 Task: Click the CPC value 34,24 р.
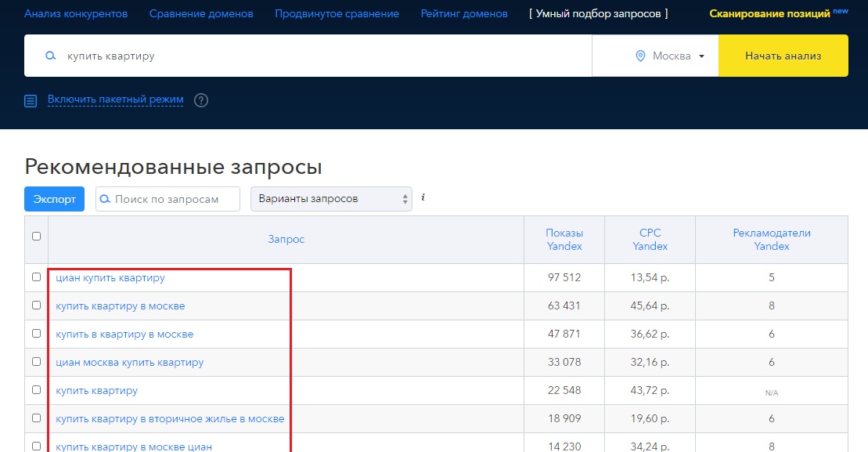[650, 447]
